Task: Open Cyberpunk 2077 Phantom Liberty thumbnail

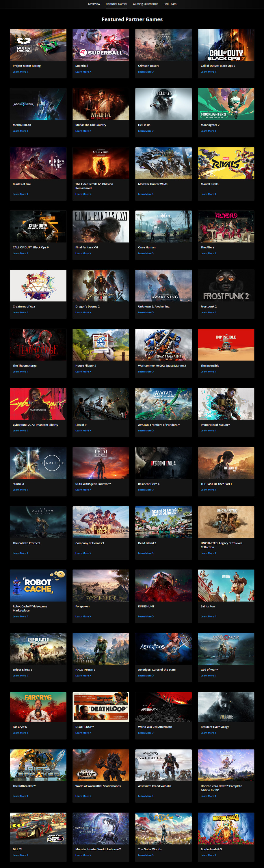Action: (38, 404)
